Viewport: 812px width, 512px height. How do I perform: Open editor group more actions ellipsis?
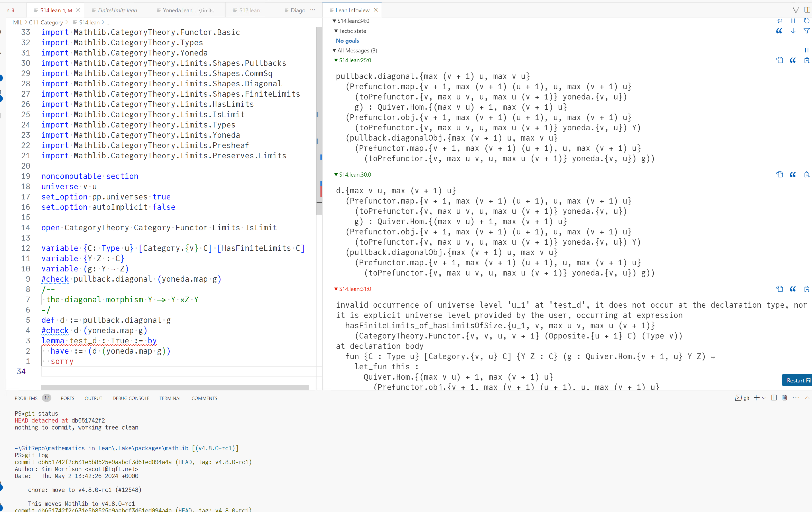(x=312, y=10)
